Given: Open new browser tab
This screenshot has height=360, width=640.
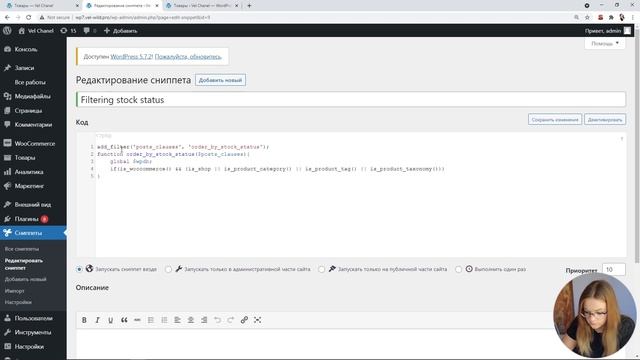Looking at the screenshot, I should (x=249, y=6).
